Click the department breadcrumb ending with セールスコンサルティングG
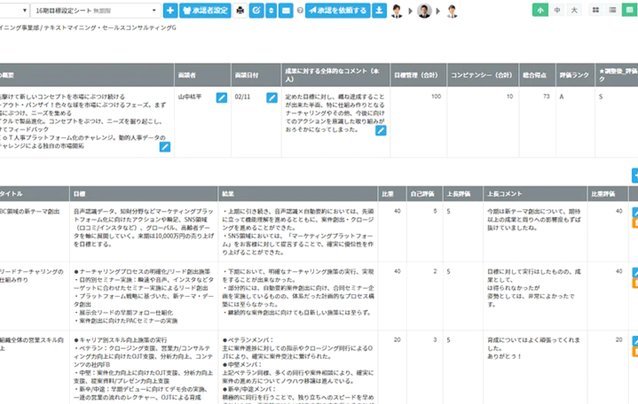This screenshot has height=404, width=638. click(88, 28)
